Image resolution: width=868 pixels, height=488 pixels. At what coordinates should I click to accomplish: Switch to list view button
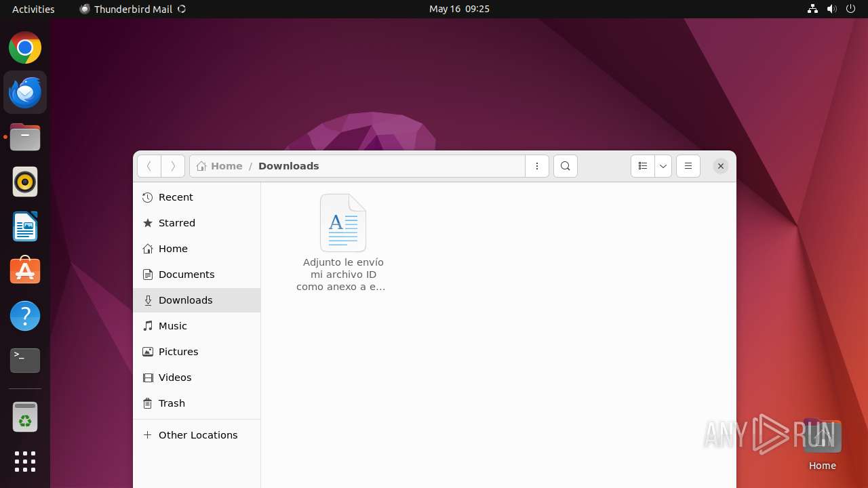point(642,166)
